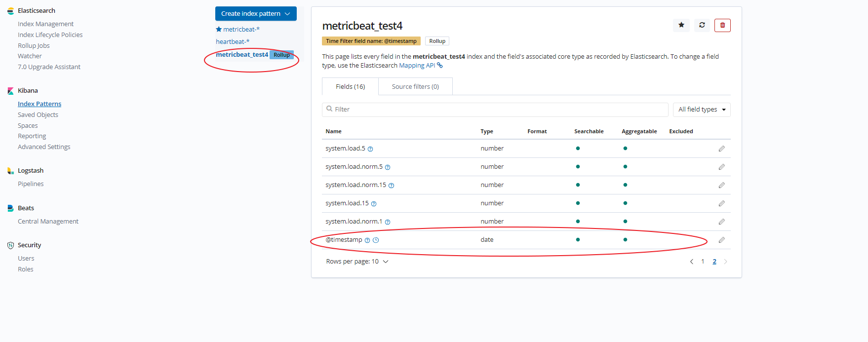Image resolution: width=868 pixels, height=342 pixels.
Task: Edit the @timestamp field pencil icon
Action: tap(721, 240)
